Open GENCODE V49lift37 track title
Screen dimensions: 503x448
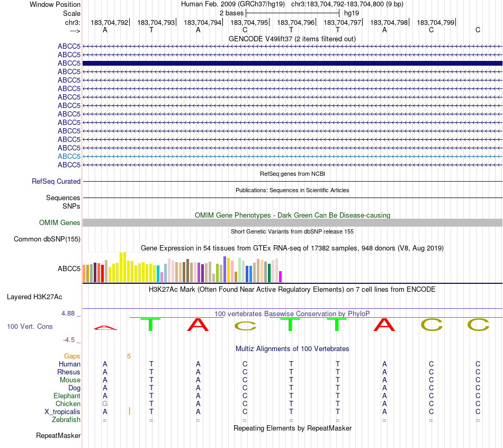coord(292,39)
